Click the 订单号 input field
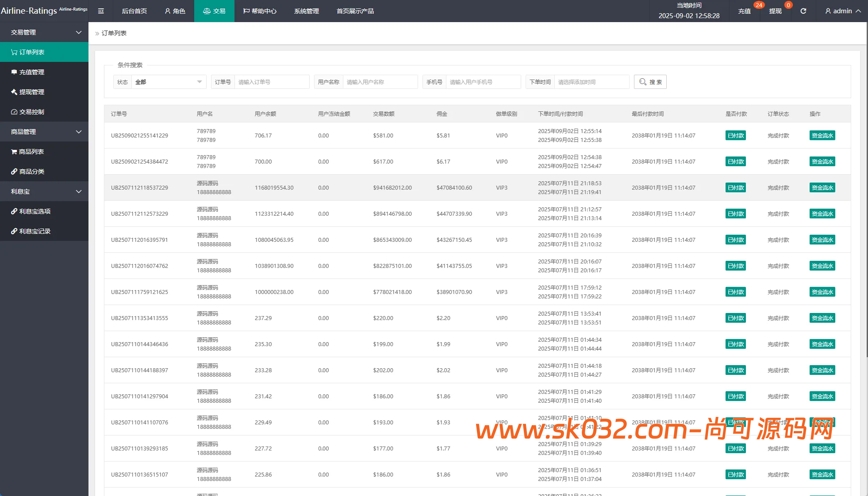Viewport: 868px width, 496px height. 272,82
